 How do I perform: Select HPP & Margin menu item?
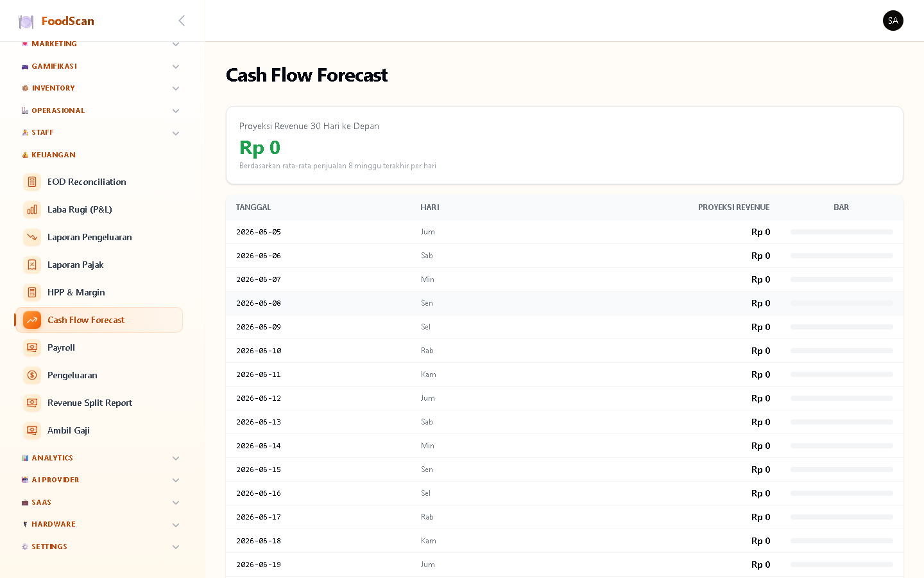pyautogui.click(x=99, y=292)
